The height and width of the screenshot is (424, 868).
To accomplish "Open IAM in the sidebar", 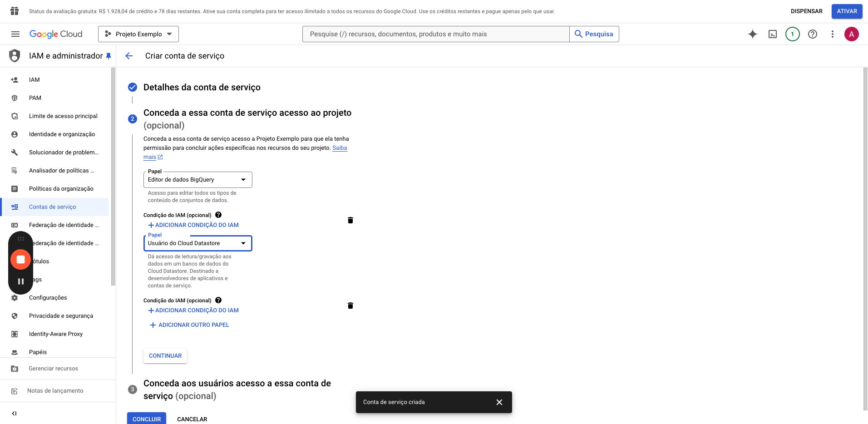I will pyautogui.click(x=54, y=80).
